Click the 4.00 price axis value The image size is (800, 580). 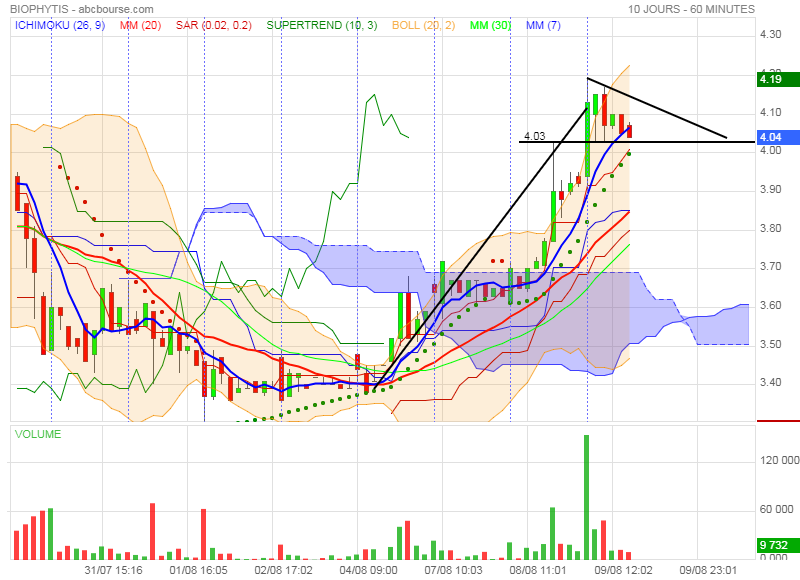pyautogui.click(x=770, y=150)
